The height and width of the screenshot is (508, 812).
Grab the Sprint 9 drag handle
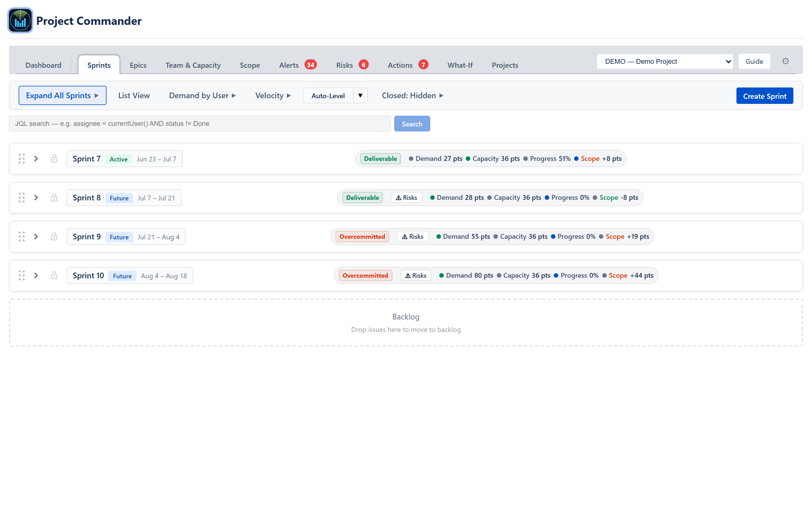click(x=21, y=237)
